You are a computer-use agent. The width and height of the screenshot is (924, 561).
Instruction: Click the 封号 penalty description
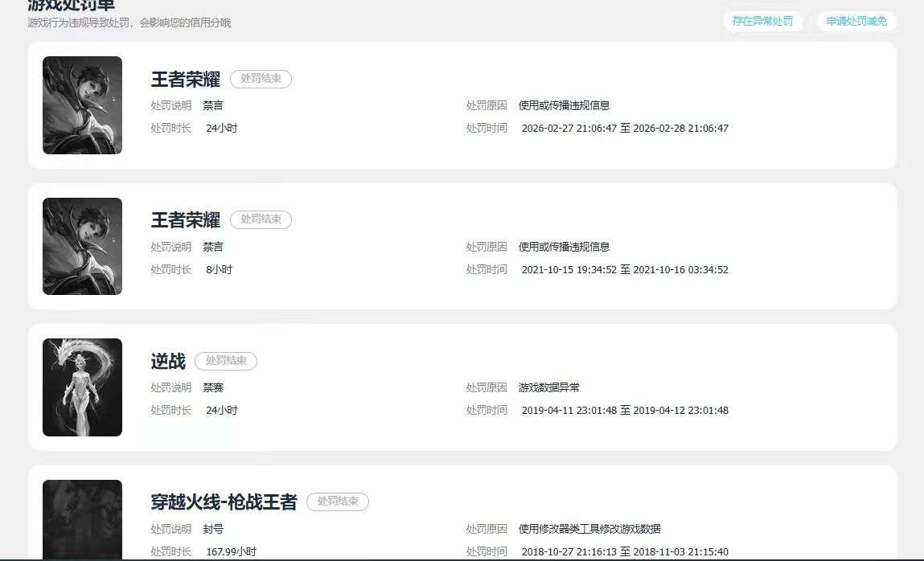pos(213,529)
